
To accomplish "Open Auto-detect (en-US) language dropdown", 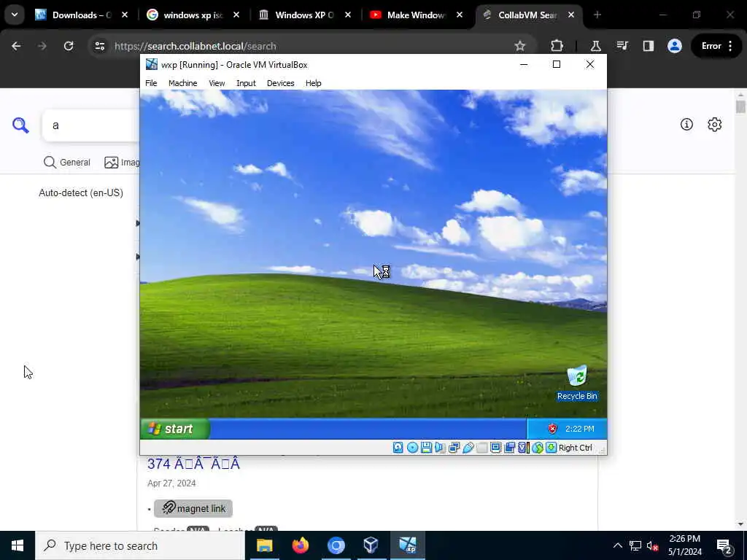I will pyautogui.click(x=81, y=192).
